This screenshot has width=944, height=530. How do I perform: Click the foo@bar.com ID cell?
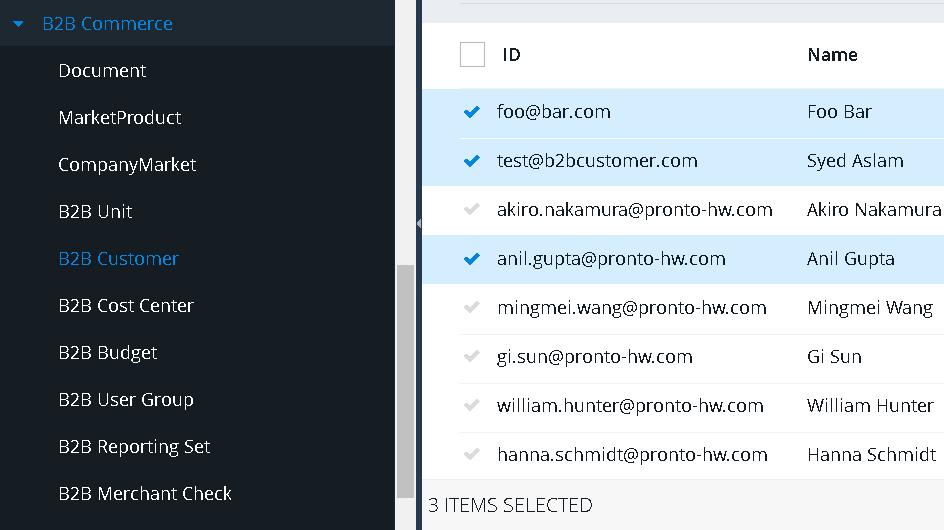pos(554,112)
